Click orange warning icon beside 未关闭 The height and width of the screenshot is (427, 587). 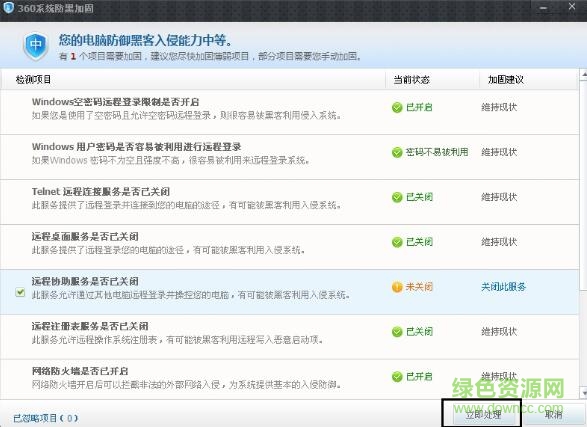(x=397, y=287)
